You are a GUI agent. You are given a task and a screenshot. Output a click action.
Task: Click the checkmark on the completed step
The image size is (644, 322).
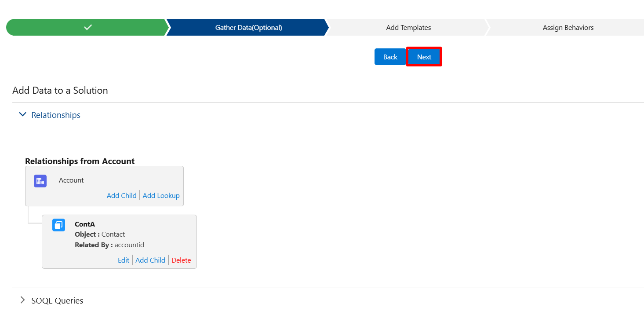pyautogui.click(x=88, y=27)
